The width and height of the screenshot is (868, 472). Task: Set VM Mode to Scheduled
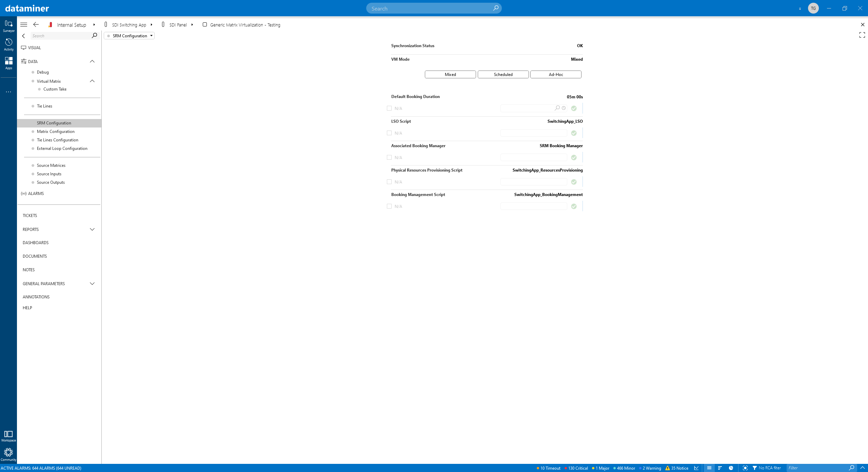tap(503, 74)
